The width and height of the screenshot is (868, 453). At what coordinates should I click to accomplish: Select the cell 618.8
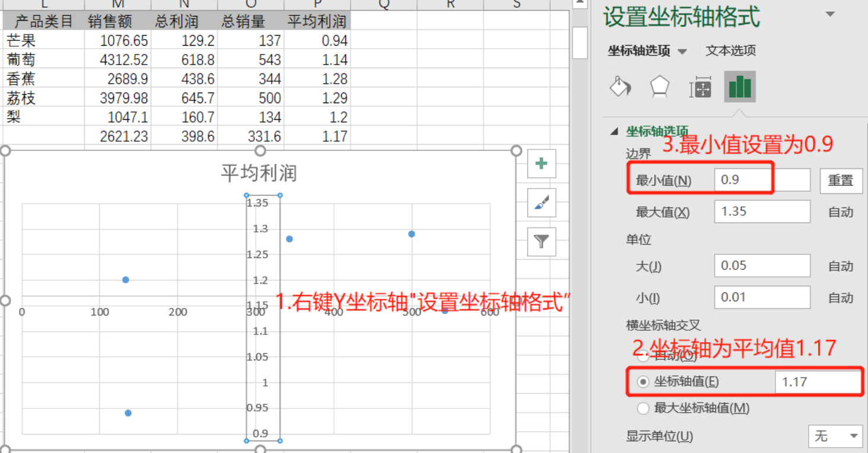click(184, 60)
